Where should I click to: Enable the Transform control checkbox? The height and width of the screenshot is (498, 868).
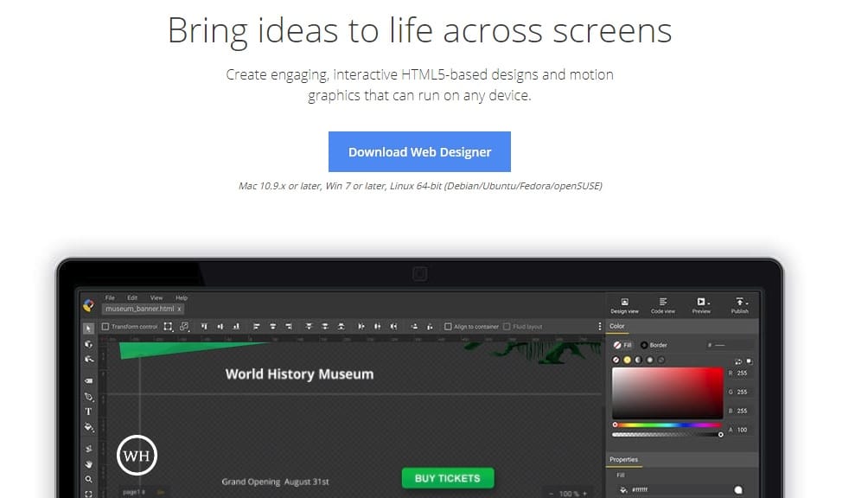[x=105, y=327]
